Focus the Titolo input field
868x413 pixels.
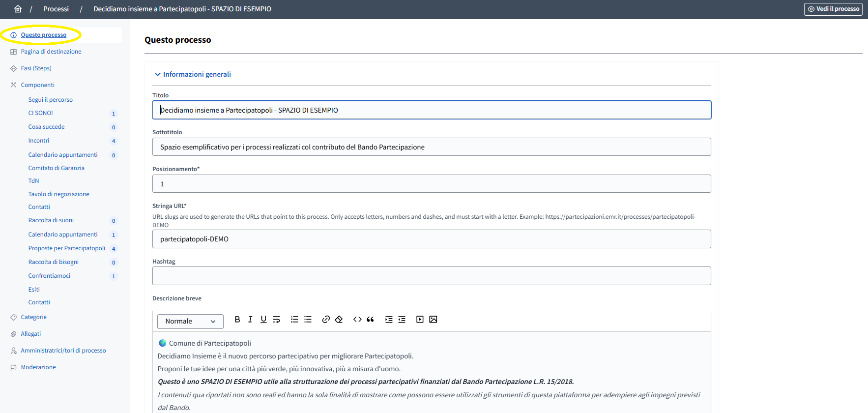(432, 110)
